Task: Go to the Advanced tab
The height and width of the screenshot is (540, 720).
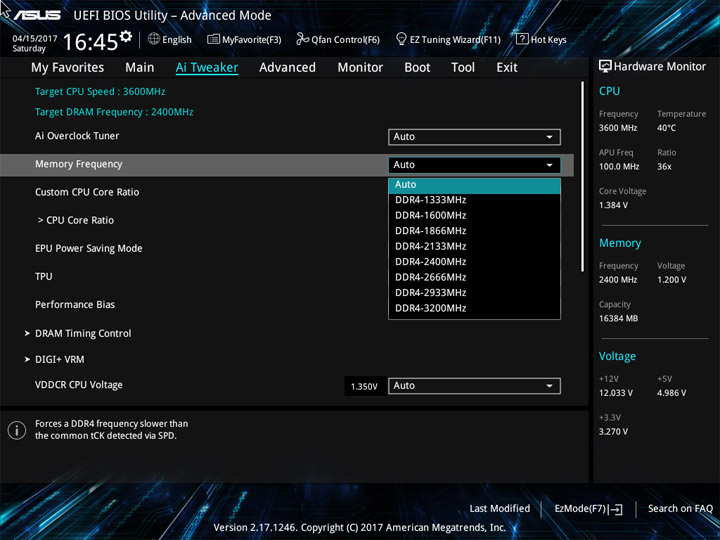Action: (x=287, y=68)
